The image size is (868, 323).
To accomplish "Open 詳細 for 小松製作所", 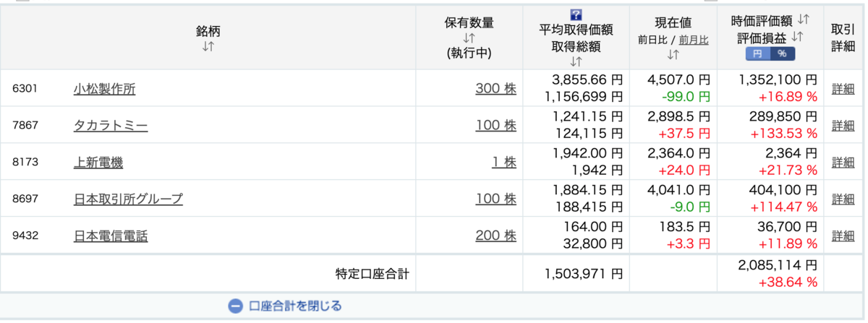I will point(843,89).
